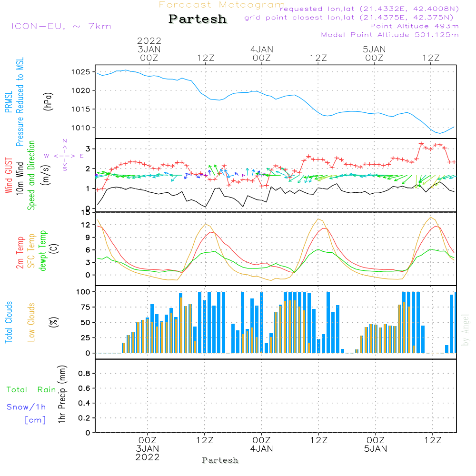The width and height of the screenshot is (476, 476).
Task: Click the 0.6 precipitation tick value
Action: 84,388
